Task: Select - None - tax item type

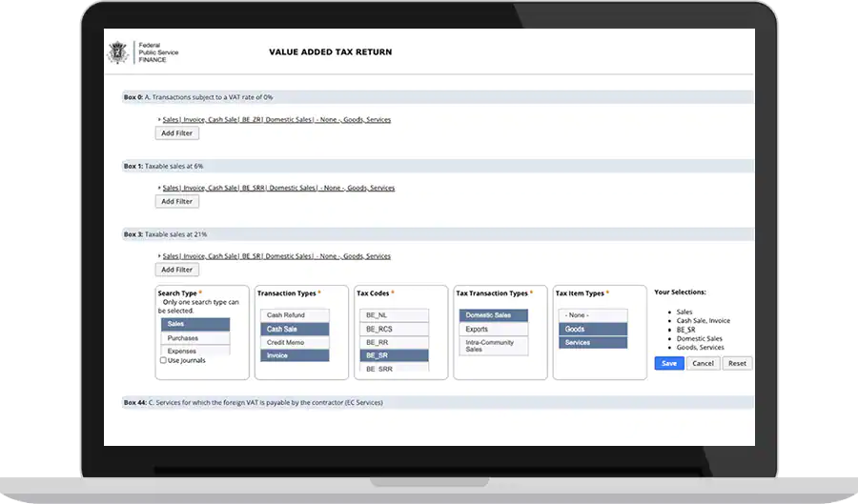Action: coord(593,315)
